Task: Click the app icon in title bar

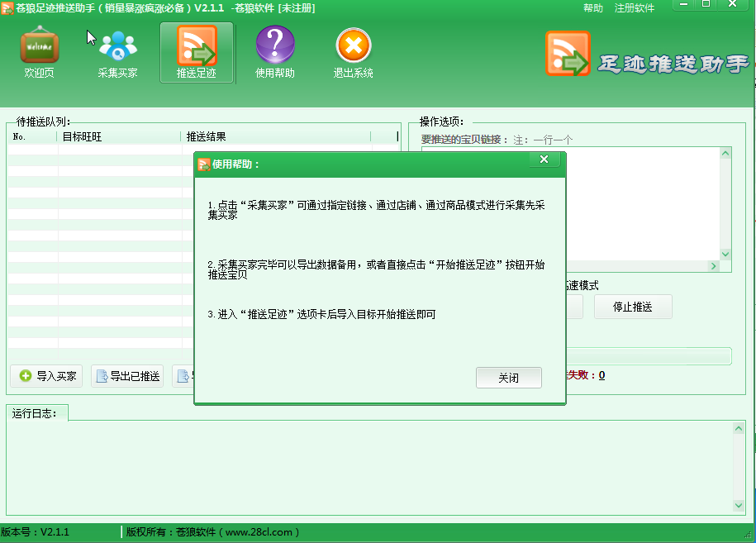Action: pyautogui.click(x=7, y=8)
